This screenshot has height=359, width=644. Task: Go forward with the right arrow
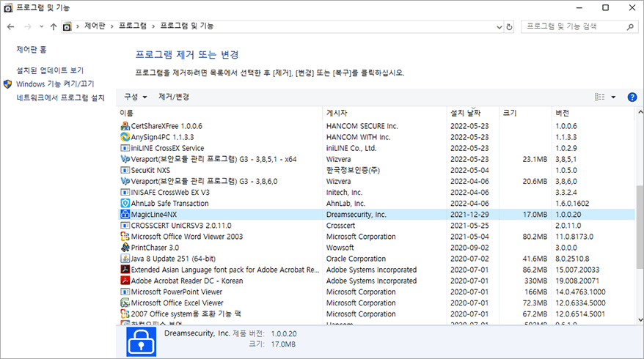pyautogui.click(x=28, y=27)
